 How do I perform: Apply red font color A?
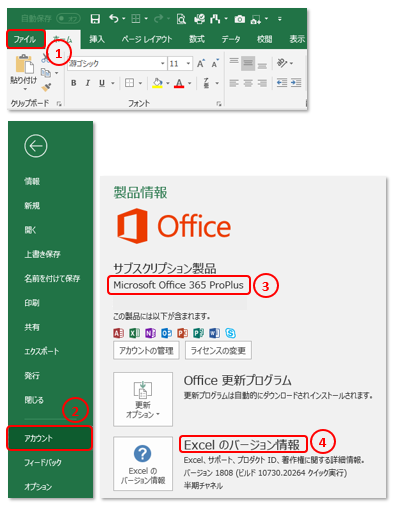179,83
